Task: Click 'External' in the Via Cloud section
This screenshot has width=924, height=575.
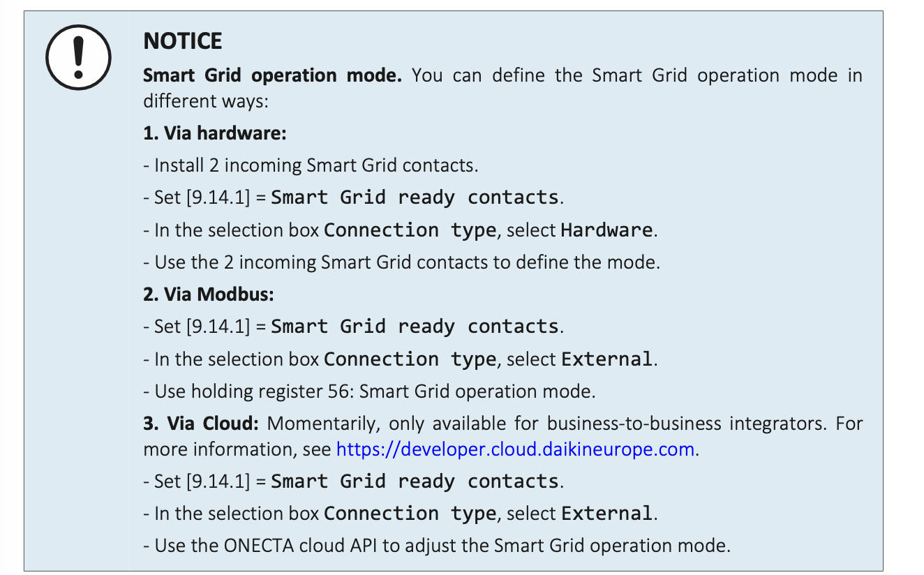Action: coord(606,514)
